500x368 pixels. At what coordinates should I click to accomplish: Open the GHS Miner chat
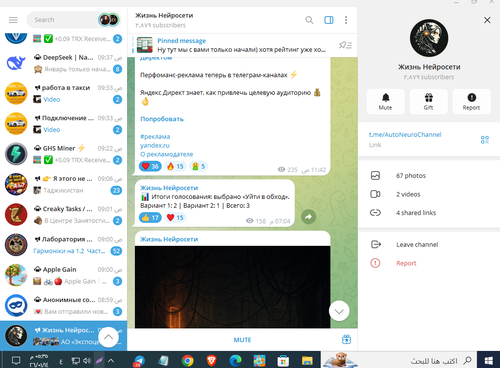pos(63,154)
